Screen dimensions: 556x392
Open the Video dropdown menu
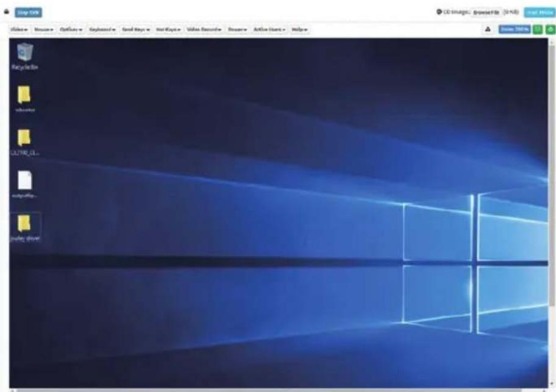coord(19,29)
